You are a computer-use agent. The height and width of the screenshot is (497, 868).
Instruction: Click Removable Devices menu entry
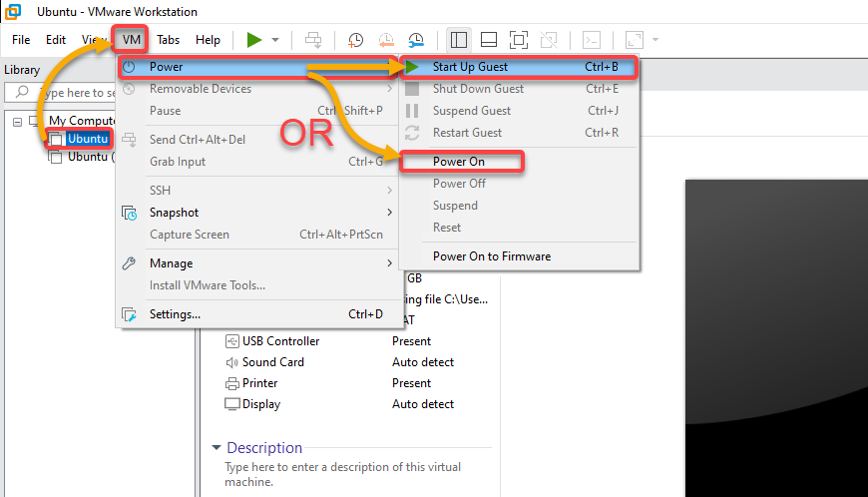pos(258,89)
